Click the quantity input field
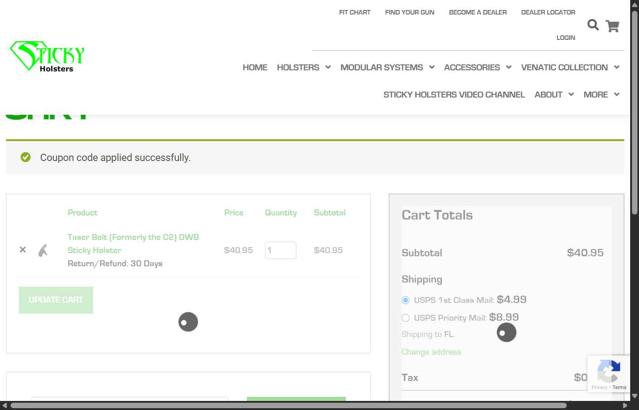This screenshot has width=639, height=410. click(x=280, y=250)
